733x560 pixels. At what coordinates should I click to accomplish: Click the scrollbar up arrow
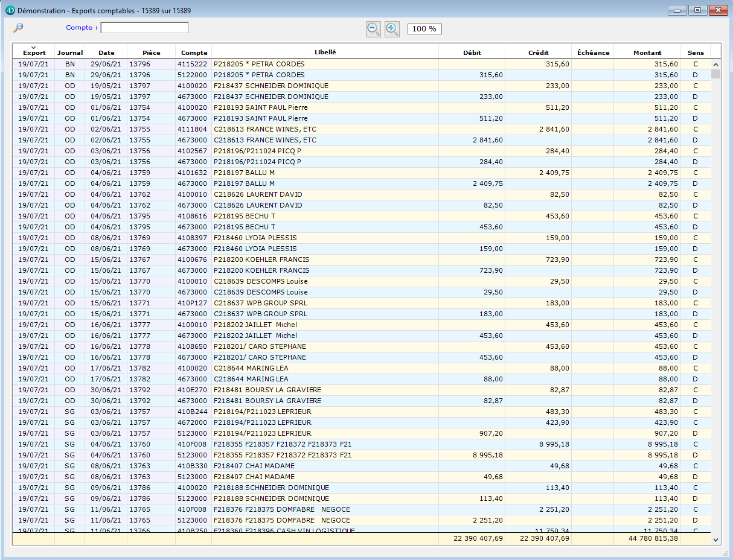point(716,64)
